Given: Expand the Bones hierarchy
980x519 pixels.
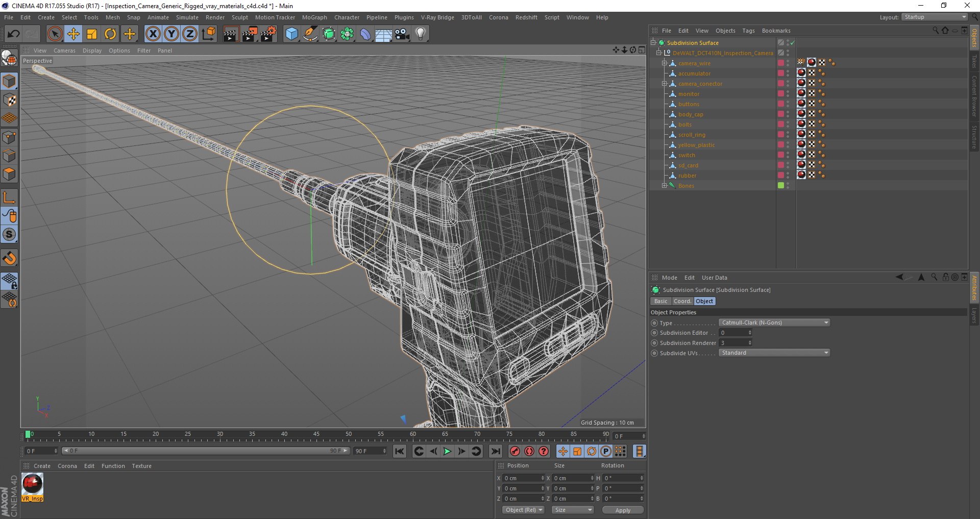Looking at the screenshot, I should (x=664, y=186).
